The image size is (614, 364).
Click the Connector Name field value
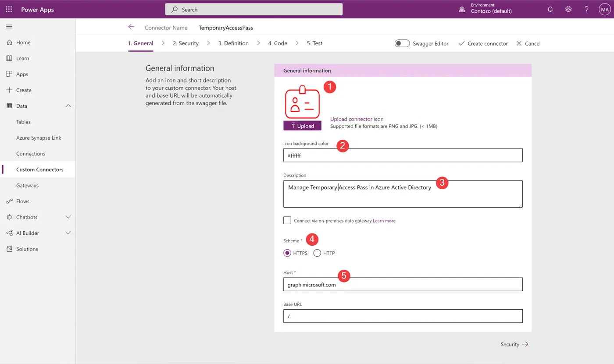[226, 28]
